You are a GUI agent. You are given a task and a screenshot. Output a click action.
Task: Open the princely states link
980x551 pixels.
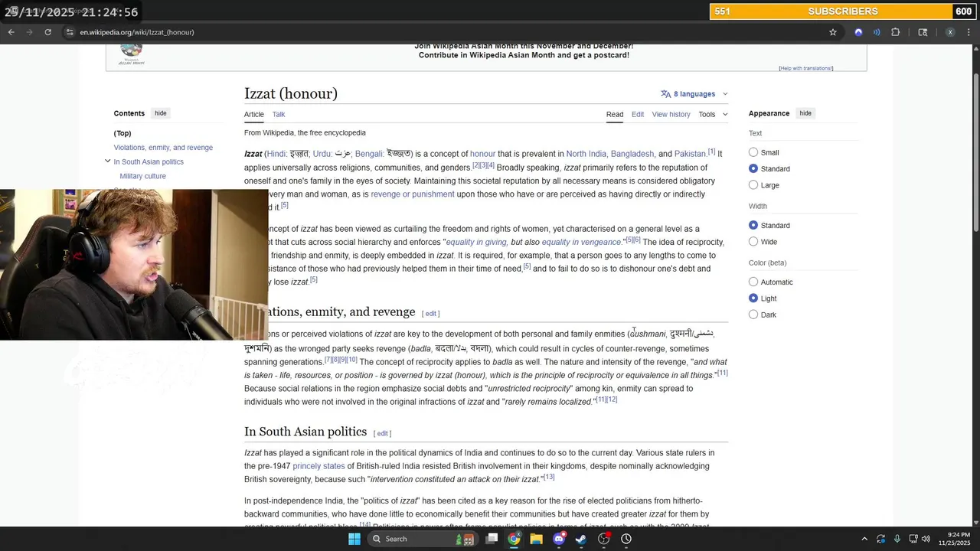tap(318, 466)
